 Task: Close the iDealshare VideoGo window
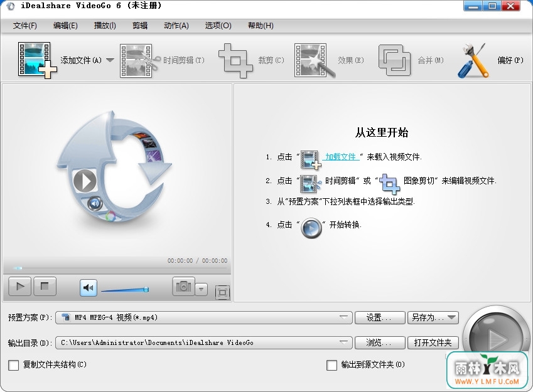[510, 6]
